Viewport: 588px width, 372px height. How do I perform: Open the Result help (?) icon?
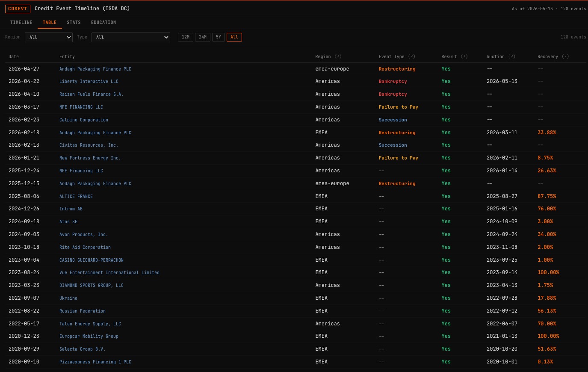click(464, 56)
